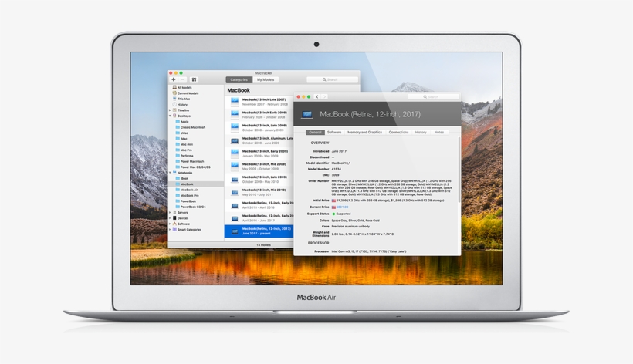The height and width of the screenshot is (364, 633).
Task: Select MacBook (13-inch, Mid 2010) row
Action: pyautogui.click(x=259, y=192)
